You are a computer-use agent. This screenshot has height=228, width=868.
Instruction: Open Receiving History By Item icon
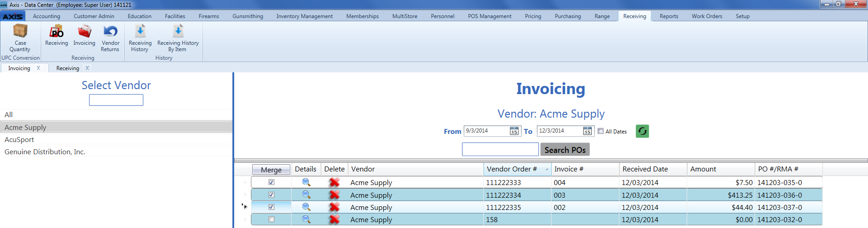click(x=178, y=38)
